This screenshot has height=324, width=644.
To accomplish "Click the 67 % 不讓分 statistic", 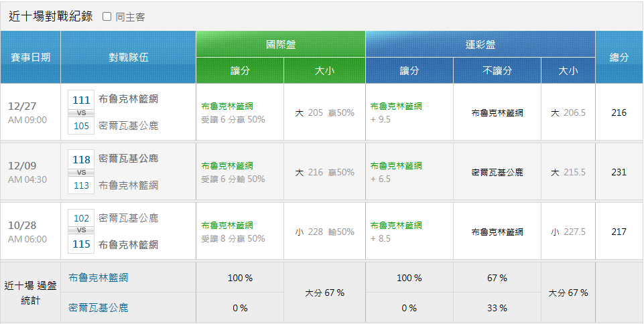I will (x=497, y=278).
